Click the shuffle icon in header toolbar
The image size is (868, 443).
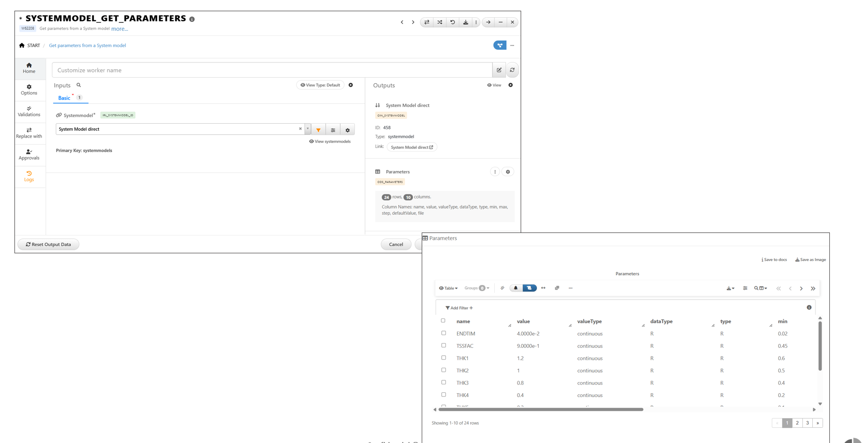[x=440, y=22]
